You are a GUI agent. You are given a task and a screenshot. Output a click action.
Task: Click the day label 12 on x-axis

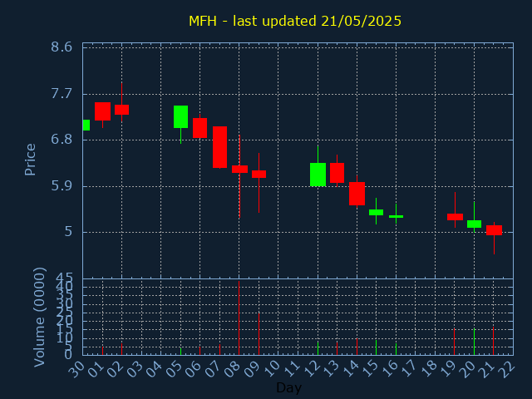tap(312, 369)
